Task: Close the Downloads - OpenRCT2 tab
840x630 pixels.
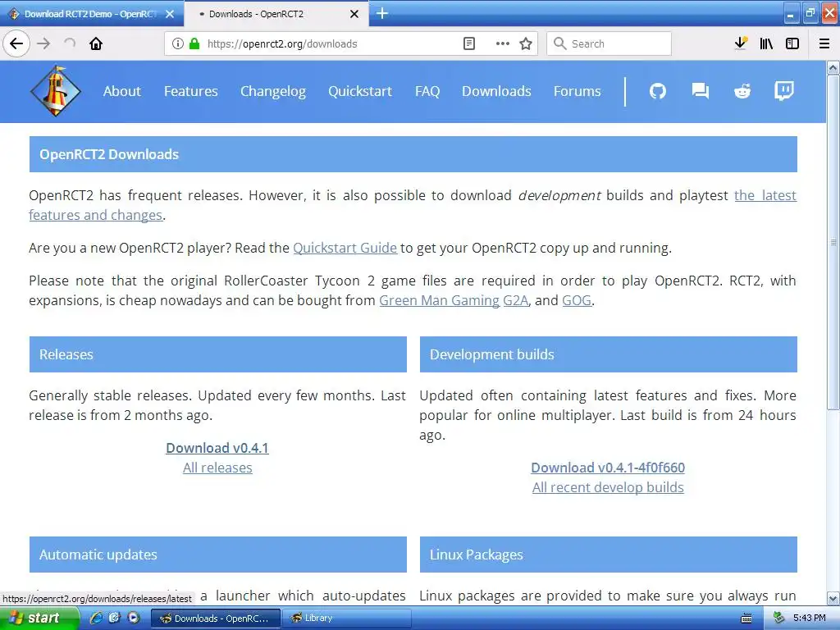Action: coord(354,14)
